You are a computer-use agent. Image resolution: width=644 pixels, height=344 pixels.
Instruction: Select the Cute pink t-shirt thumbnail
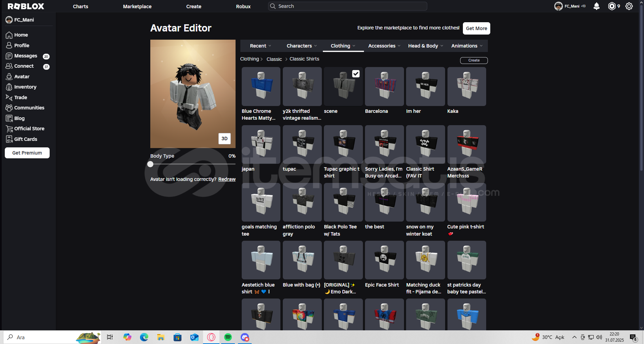point(467,202)
